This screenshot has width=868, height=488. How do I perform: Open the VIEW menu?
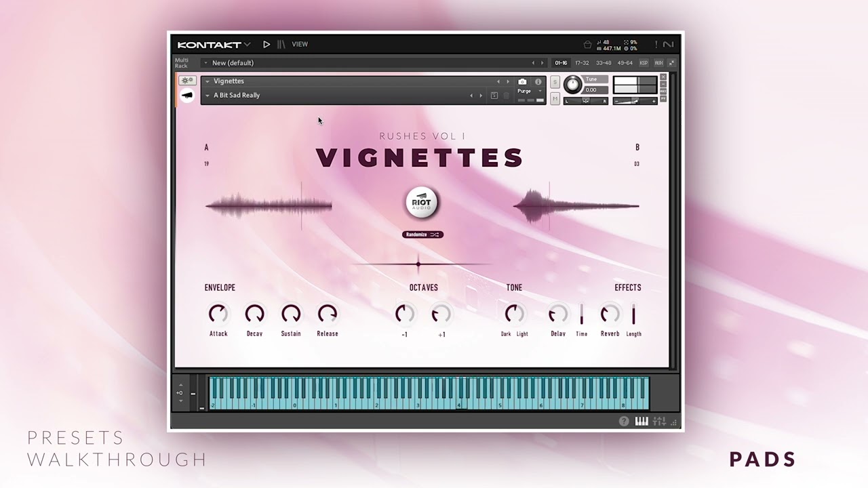300,44
